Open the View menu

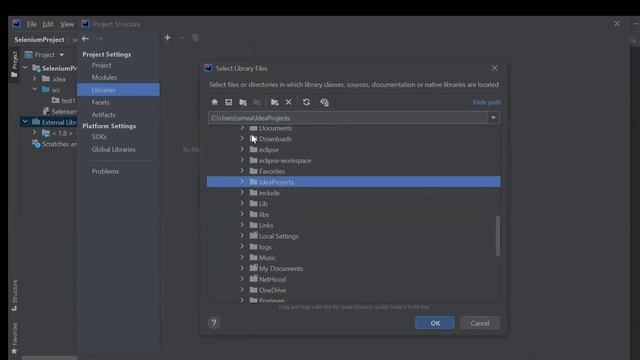pyautogui.click(x=67, y=24)
